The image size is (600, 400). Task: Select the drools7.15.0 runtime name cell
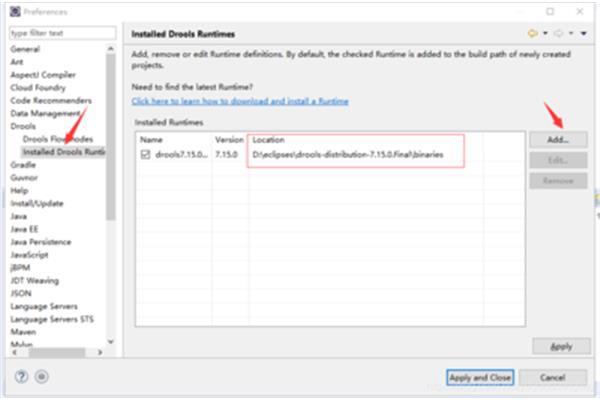click(x=181, y=155)
